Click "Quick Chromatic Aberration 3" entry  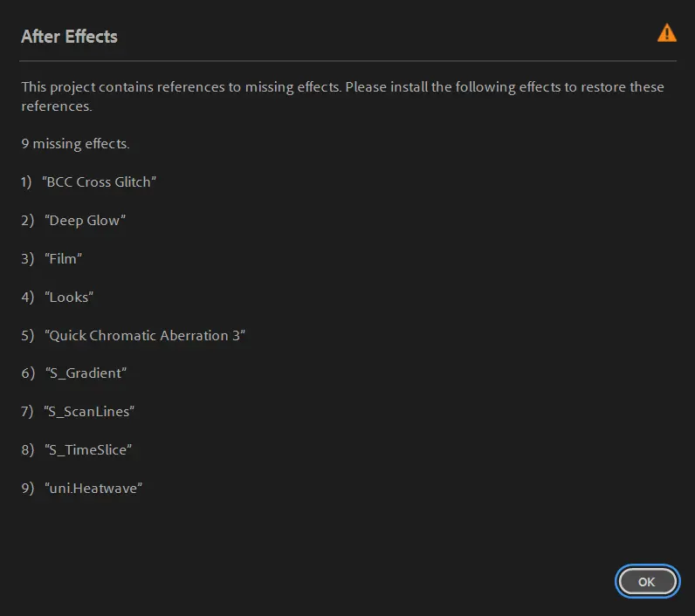tap(144, 336)
